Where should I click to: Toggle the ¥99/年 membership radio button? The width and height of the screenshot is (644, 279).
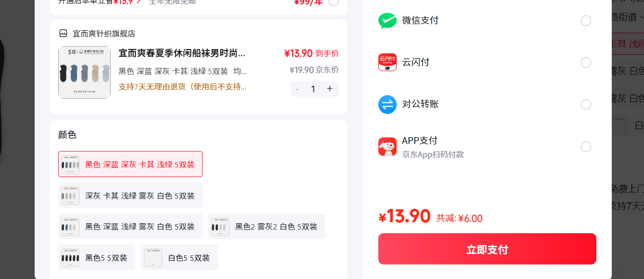click(x=333, y=2)
